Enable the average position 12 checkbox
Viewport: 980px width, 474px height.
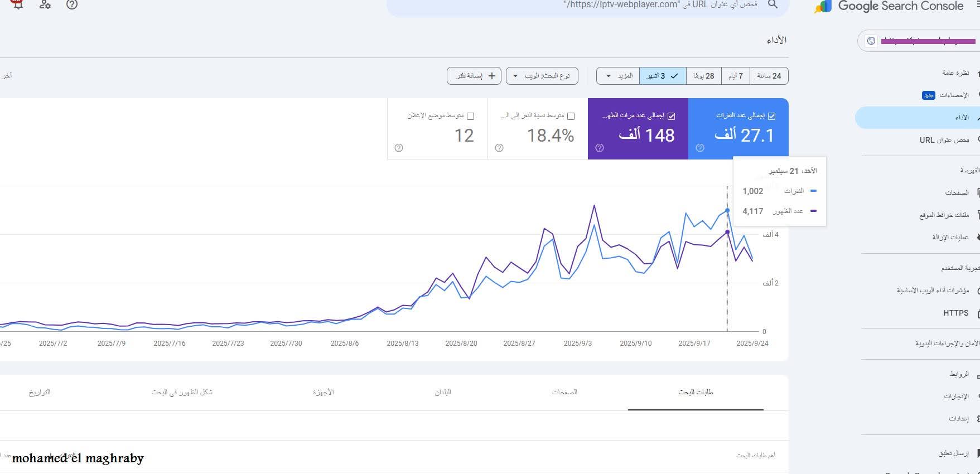pyautogui.click(x=470, y=116)
